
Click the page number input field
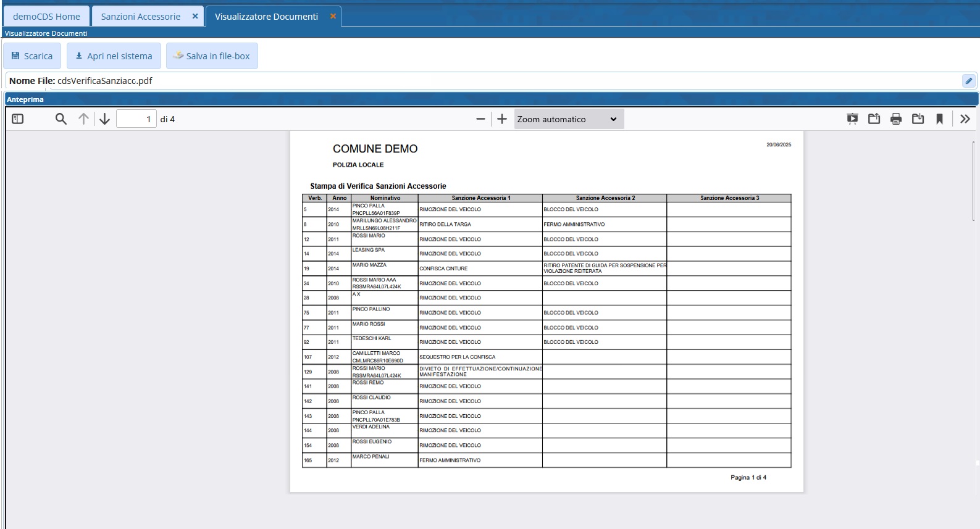(136, 119)
